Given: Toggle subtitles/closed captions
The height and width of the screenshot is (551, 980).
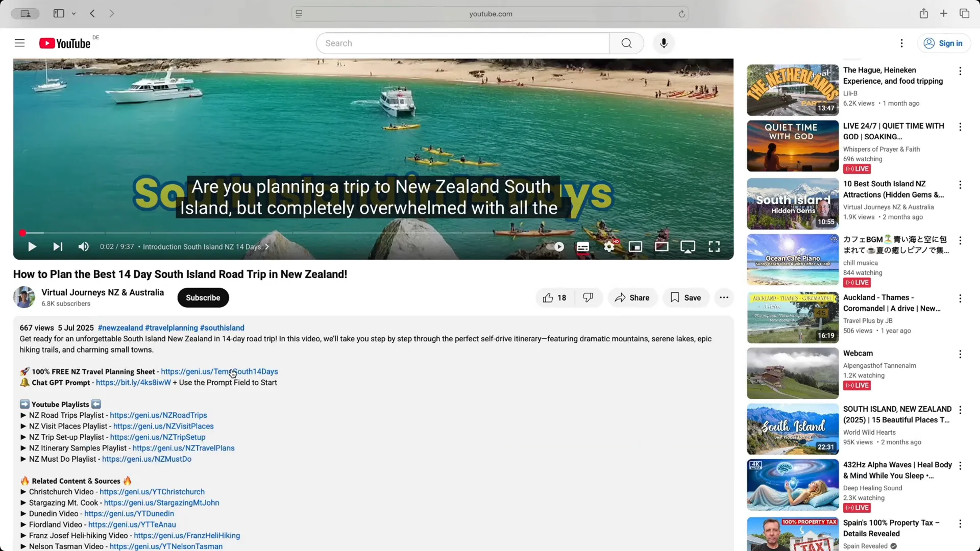Looking at the screenshot, I should click(x=582, y=247).
